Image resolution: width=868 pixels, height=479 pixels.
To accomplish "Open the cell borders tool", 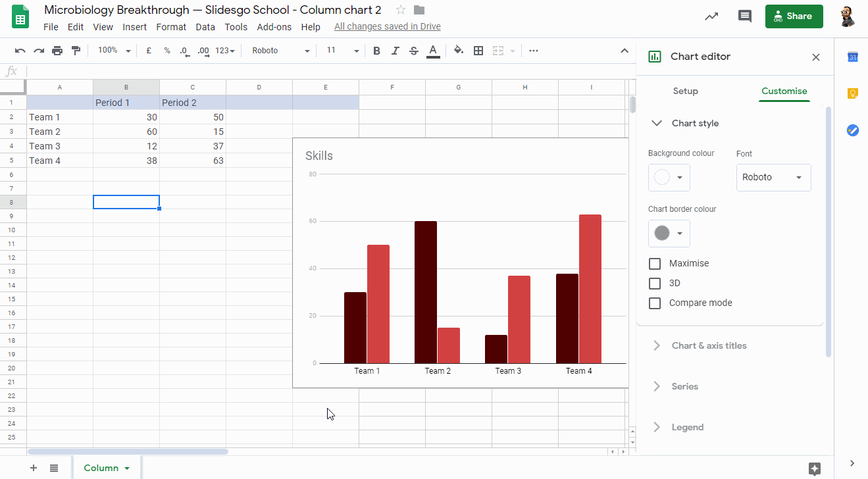I will tap(478, 51).
